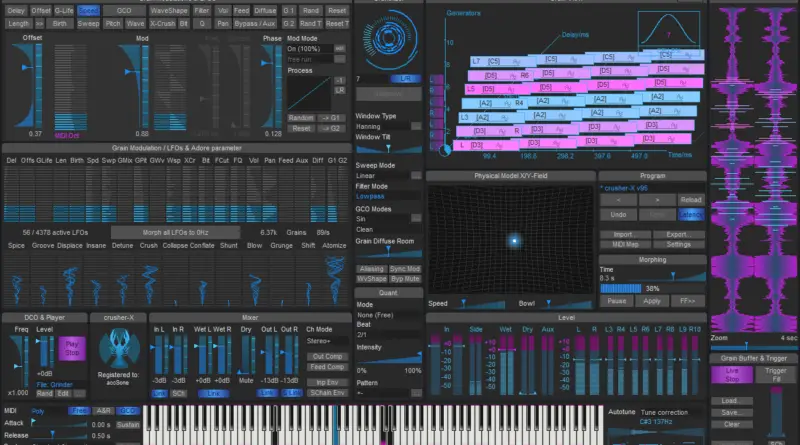Toggle the Free MIDI mode button
The image size is (800, 445).
coord(79,411)
